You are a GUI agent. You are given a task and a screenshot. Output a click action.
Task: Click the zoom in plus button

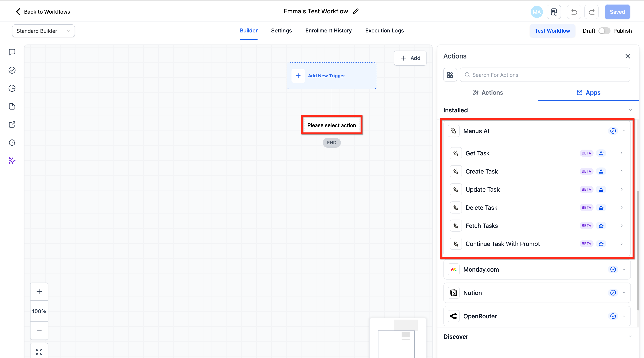tap(39, 292)
